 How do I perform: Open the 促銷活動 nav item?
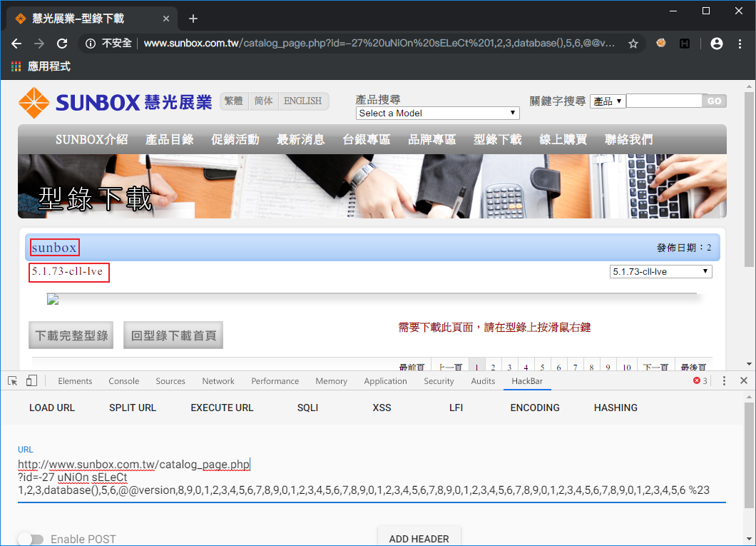click(x=235, y=139)
